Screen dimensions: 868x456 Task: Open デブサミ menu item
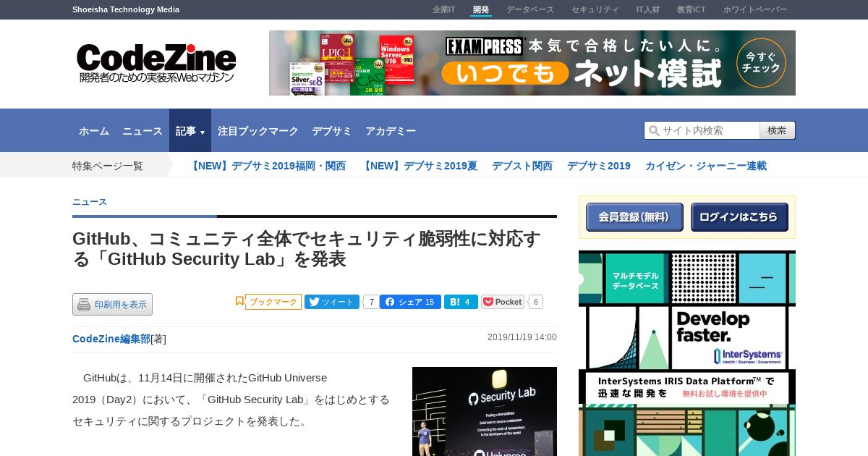[332, 131]
